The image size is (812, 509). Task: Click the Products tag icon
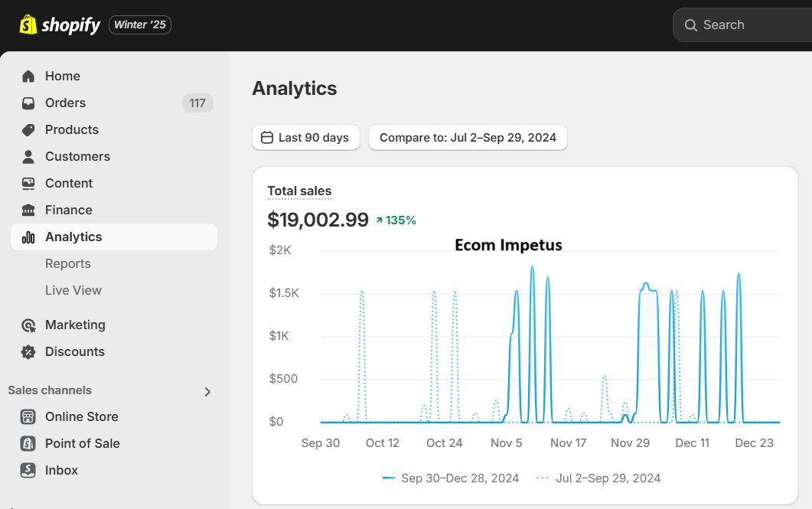28,130
